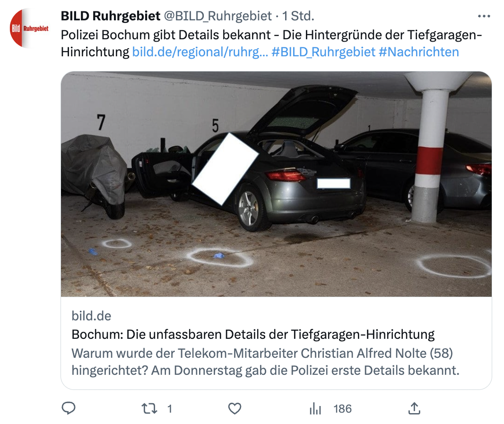This screenshot has width=504, height=424.
Task: Like the tweet with the heart icon
Action: pos(235,408)
